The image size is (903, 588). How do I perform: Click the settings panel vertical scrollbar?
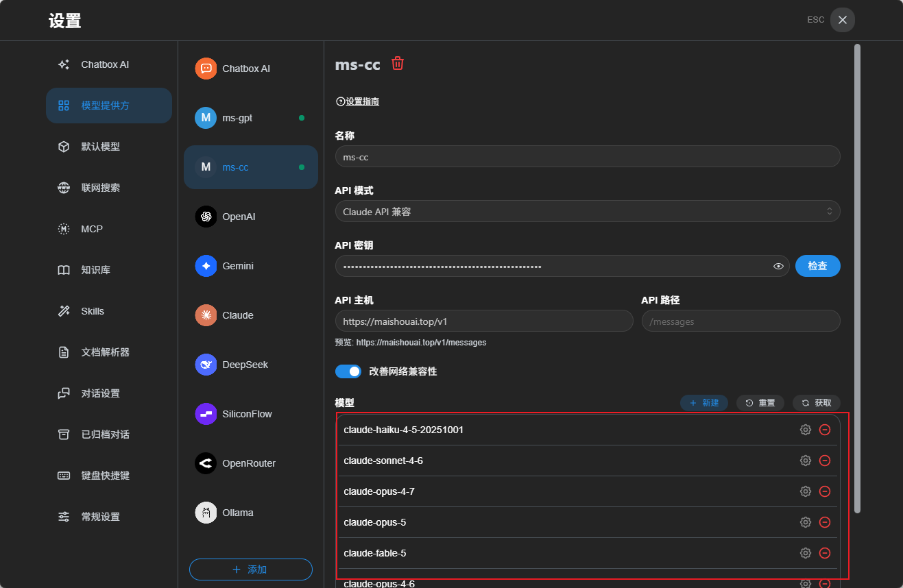coord(857,278)
